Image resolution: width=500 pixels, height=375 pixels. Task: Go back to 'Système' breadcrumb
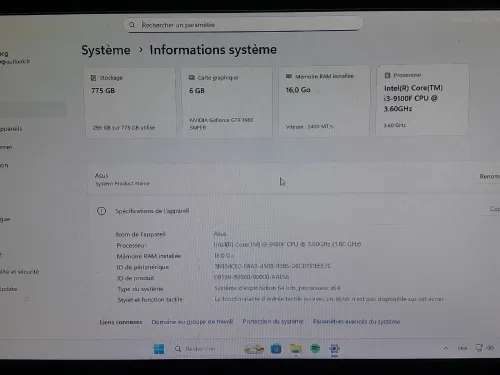click(106, 50)
